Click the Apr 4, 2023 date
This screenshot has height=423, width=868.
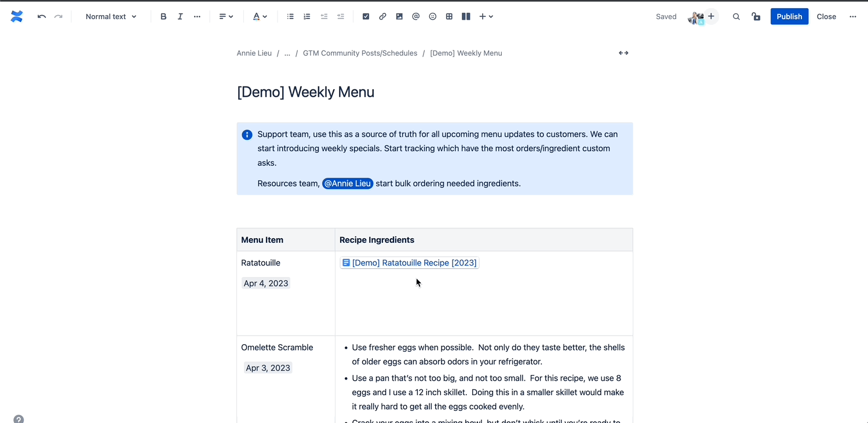(266, 283)
